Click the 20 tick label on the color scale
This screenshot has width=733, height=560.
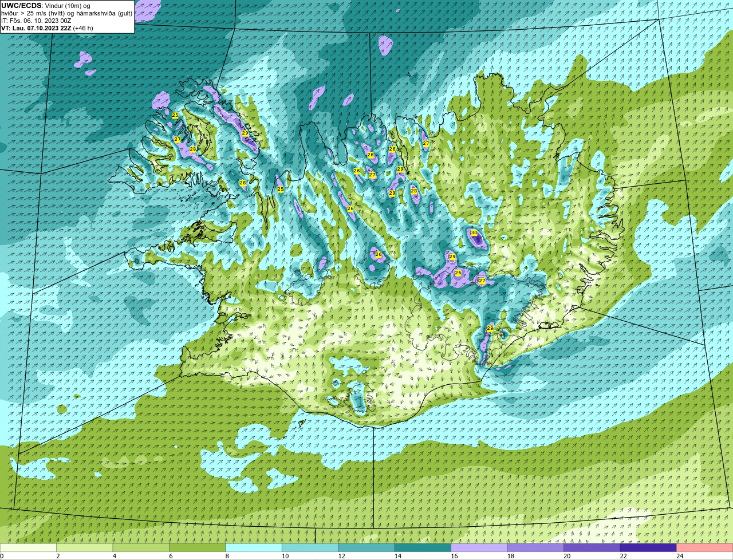(x=566, y=556)
